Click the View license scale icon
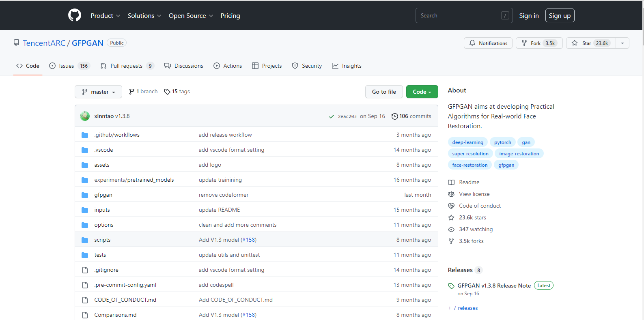The image size is (644, 320). [451, 194]
